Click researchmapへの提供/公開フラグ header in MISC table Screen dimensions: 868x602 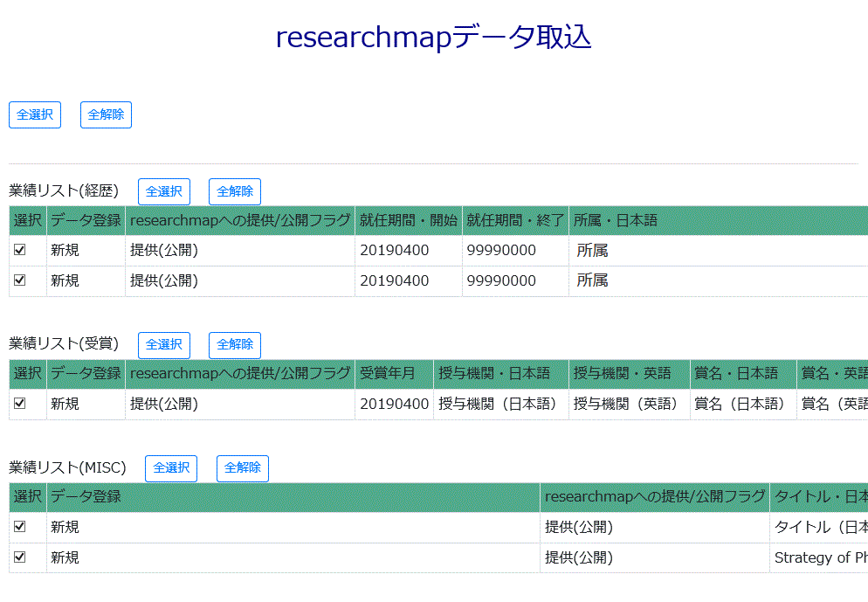[x=655, y=497]
